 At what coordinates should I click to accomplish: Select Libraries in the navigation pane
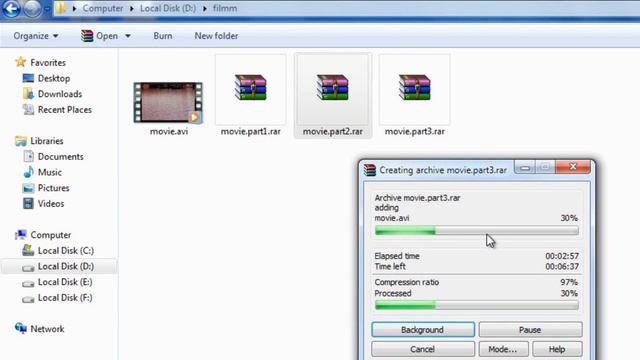click(47, 141)
